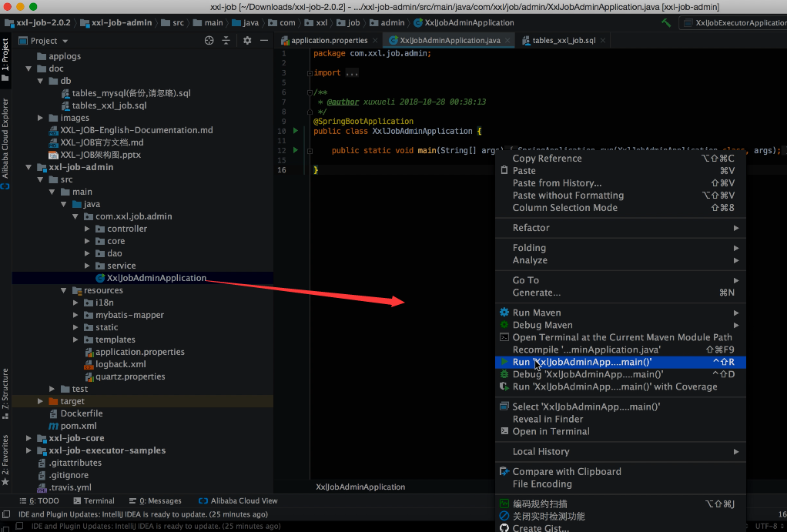Click xxl-job-admin breadcrumb in navigation bar
The image size is (787, 532).
pyautogui.click(x=116, y=22)
